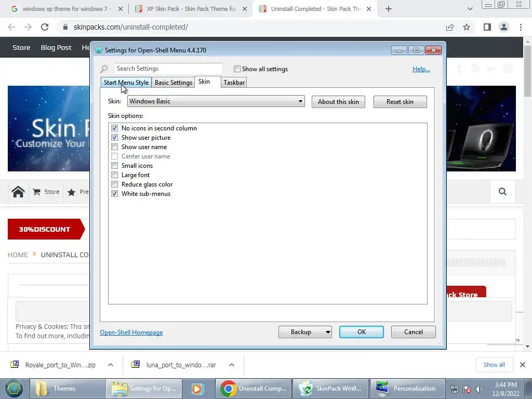532x399 pixels.
Task: Close the XP Skin Pack tab
Action: [245, 9]
